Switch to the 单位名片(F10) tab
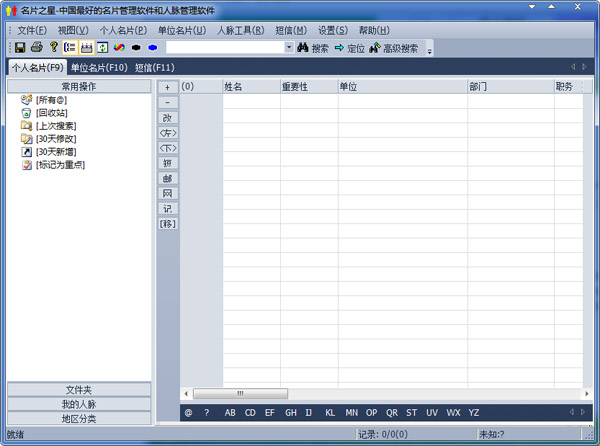600x446 pixels. pyautogui.click(x=99, y=68)
